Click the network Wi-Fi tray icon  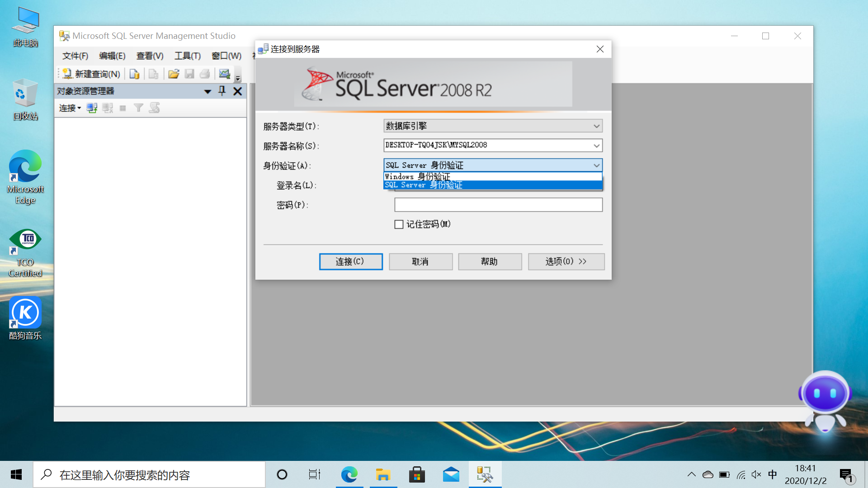[741, 474]
